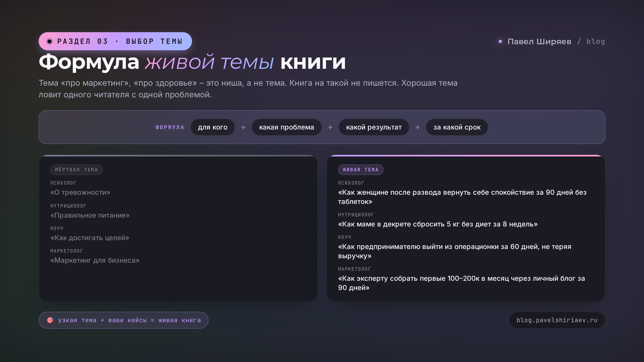This screenshot has width=644, height=362.
Task: Click the footer pill «узкая тема + ваши кейсы»
Action: pos(124,320)
